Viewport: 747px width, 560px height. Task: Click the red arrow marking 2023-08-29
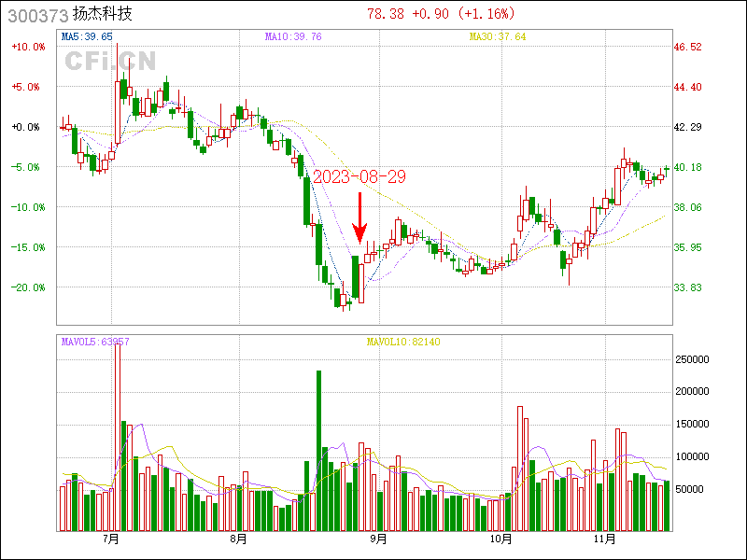pyautogui.click(x=360, y=217)
